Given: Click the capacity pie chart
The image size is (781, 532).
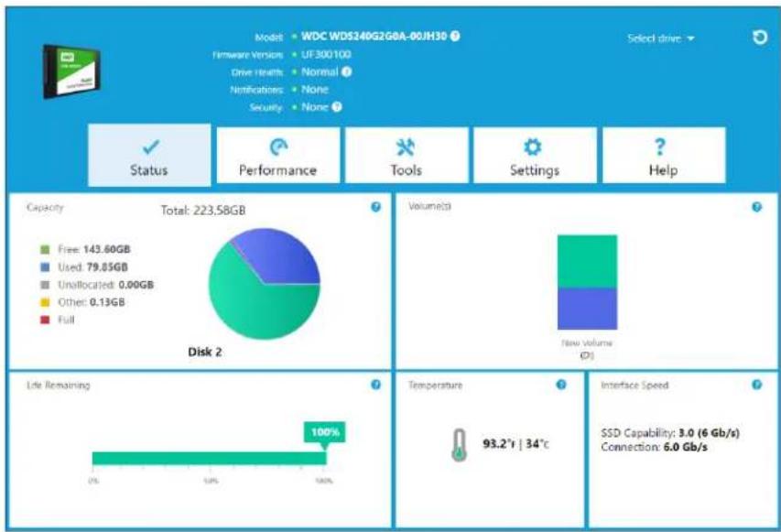Looking at the screenshot, I should point(264,284).
